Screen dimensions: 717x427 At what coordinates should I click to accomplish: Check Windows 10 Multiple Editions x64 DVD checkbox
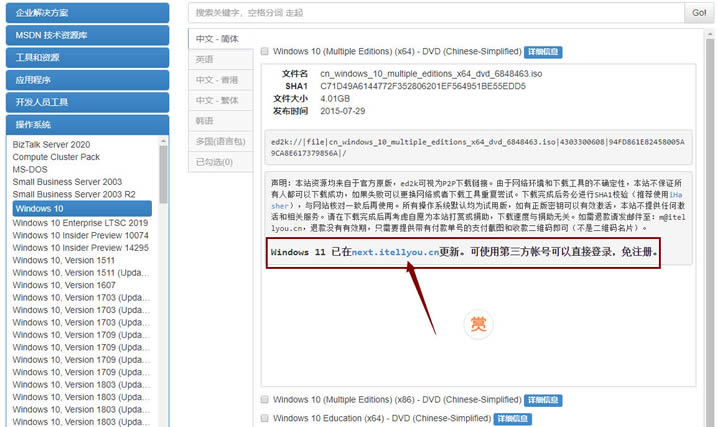[x=264, y=51]
